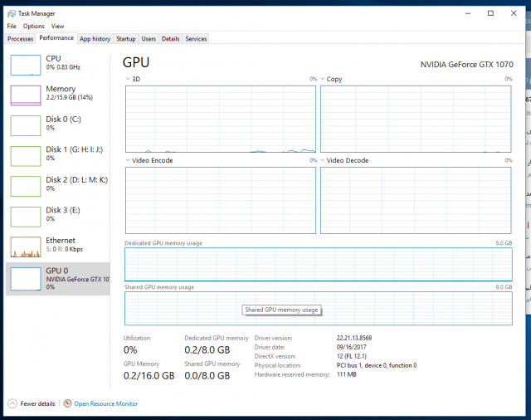Viewport: 531px width, 420px height.
Task: Open the Services tab
Action: click(x=196, y=39)
